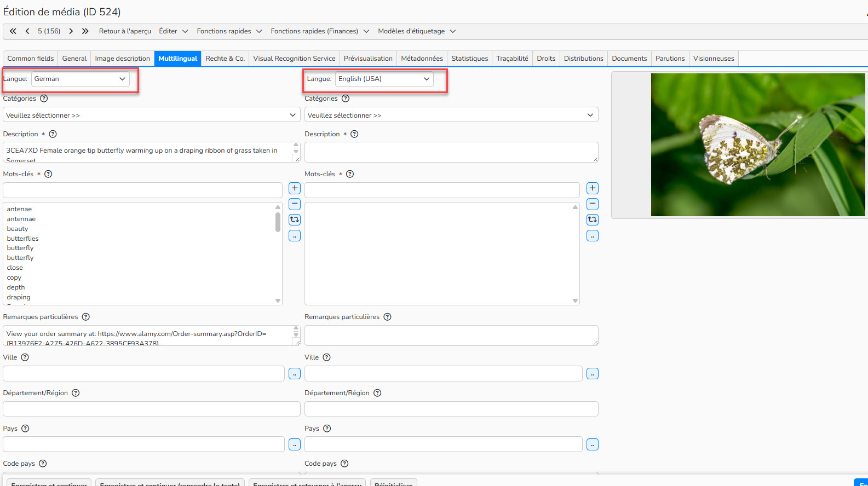Focus English Ville input field
Image resolution: width=868 pixels, height=486 pixels.
pos(444,374)
